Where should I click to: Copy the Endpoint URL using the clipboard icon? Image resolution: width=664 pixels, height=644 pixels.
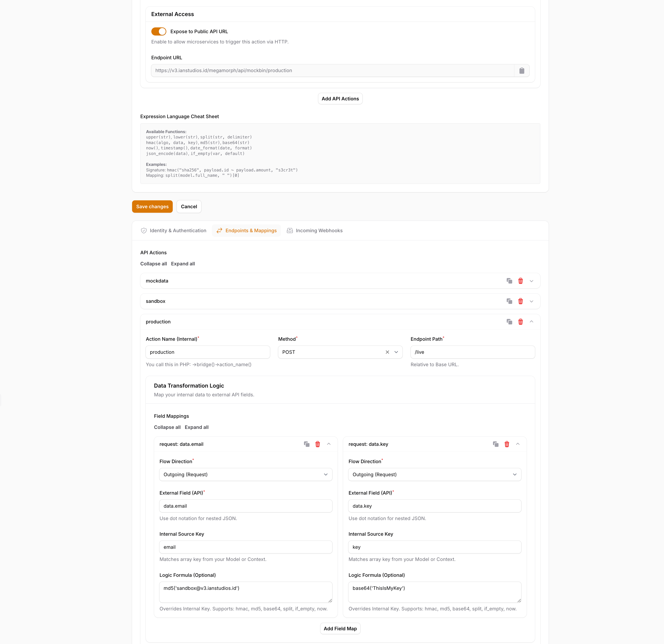pos(522,70)
